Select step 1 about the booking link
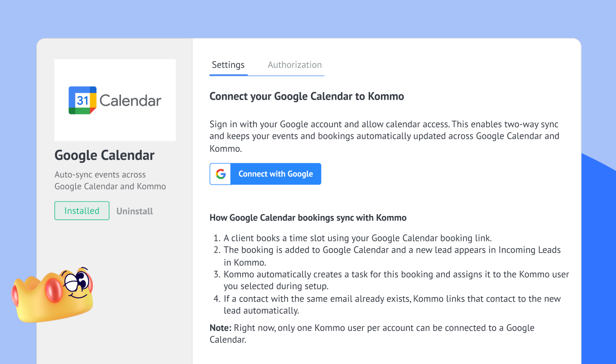Image resolution: width=616 pixels, height=364 pixels. click(x=357, y=238)
